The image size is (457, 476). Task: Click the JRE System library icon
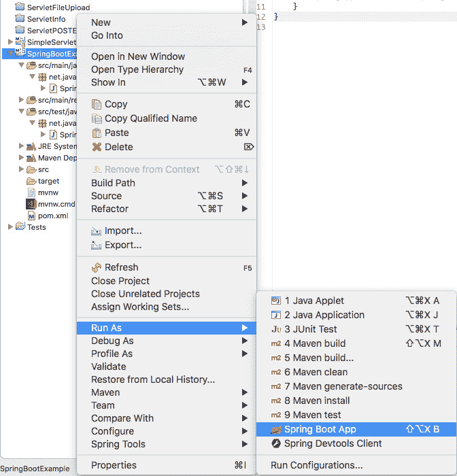[x=31, y=147]
